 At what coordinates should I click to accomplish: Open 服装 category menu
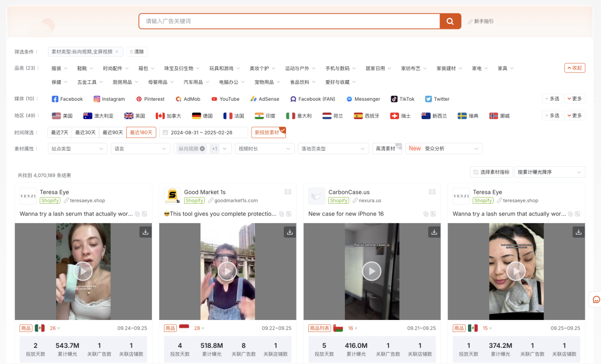[x=60, y=68]
